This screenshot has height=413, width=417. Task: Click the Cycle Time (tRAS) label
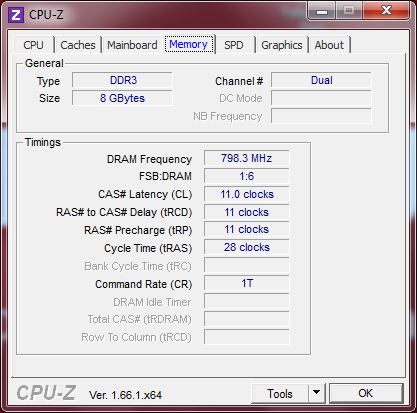148,248
